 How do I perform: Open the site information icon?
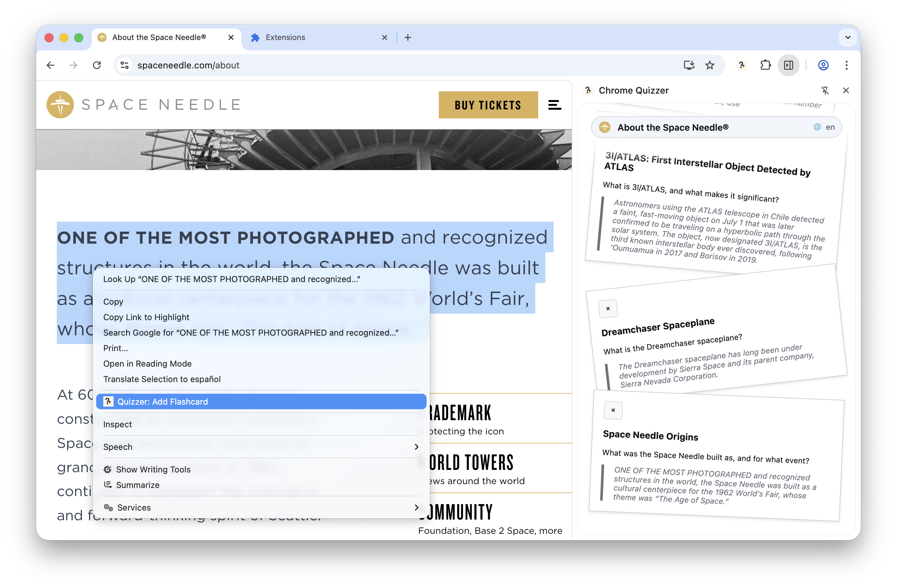(125, 65)
